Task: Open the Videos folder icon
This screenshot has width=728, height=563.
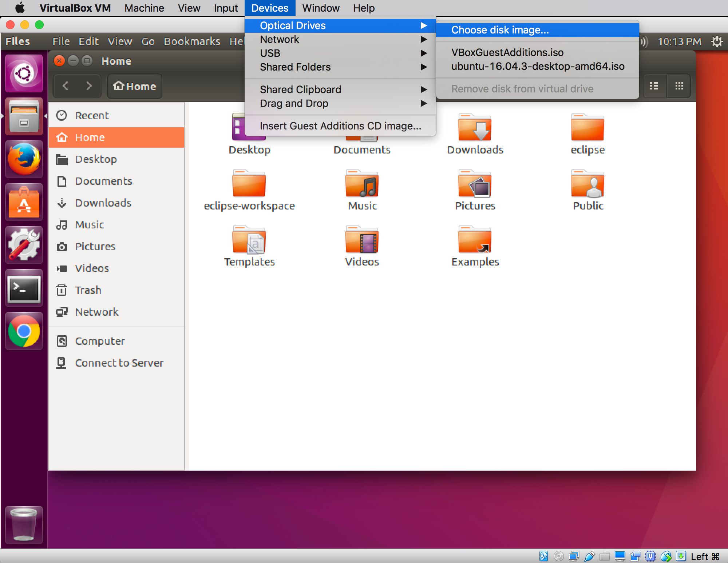Action: pos(362,240)
